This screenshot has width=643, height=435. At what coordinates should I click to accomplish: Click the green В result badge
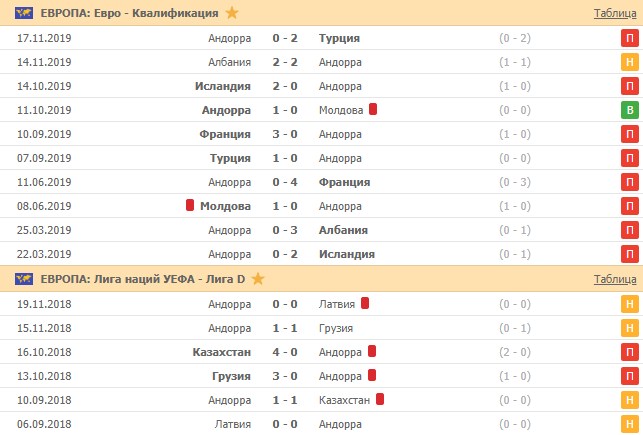click(630, 110)
